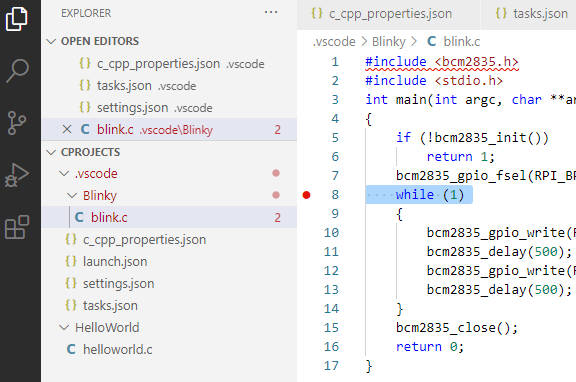Switch to c_cpp_properties.json editor tab
The width and height of the screenshot is (576, 382).
pos(389,14)
